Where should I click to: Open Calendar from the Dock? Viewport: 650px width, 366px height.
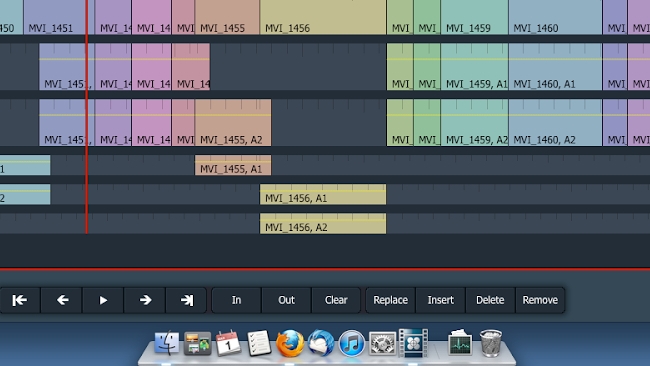click(x=228, y=343)
